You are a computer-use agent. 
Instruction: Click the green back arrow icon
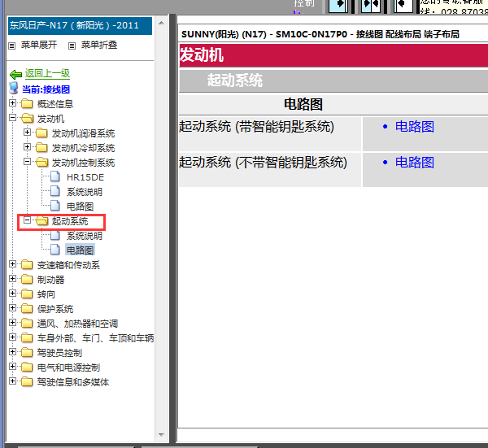(x=15, y=74)
